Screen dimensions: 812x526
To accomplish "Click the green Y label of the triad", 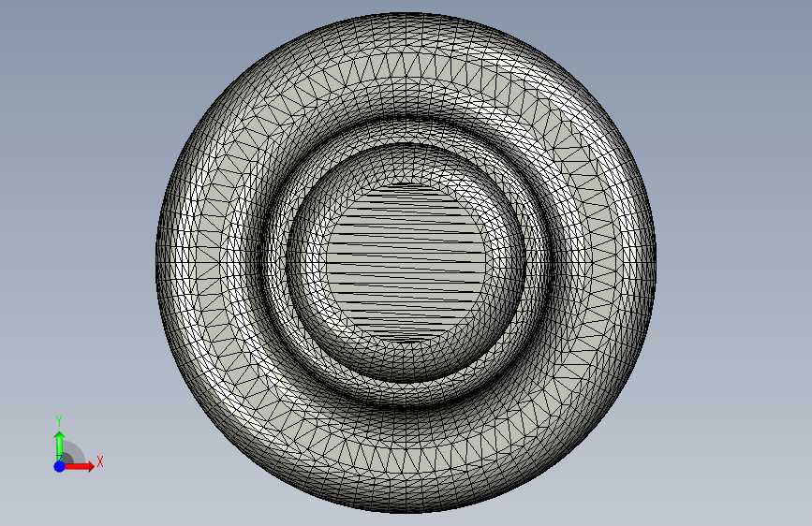I will point(59,421).
